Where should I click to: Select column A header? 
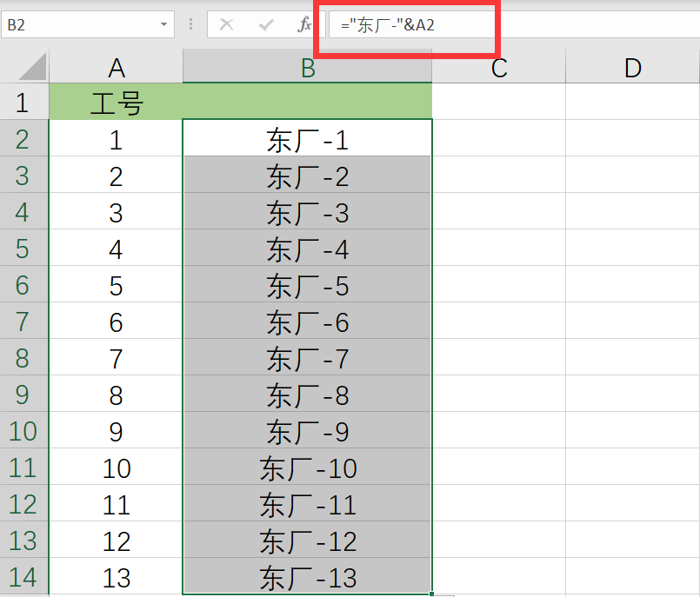pyautogui.click(x=116, y=68)
